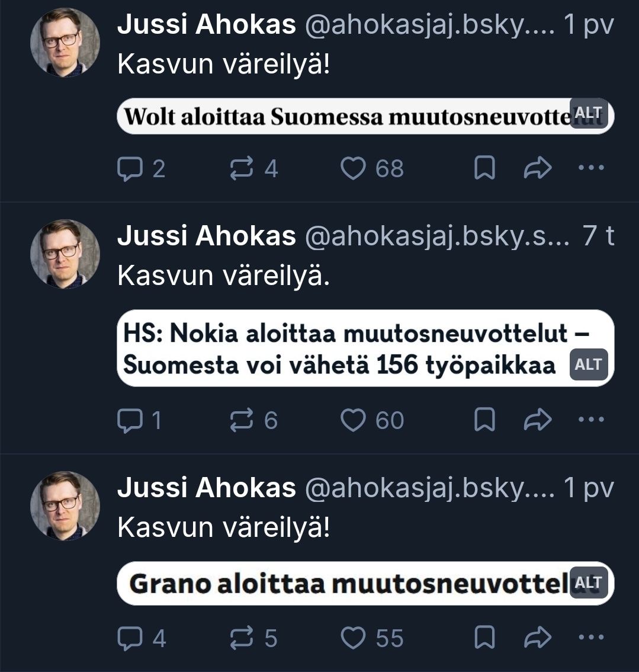Show ALT text on the Wolt headline image
639x672 pixels.
(588, 113)
